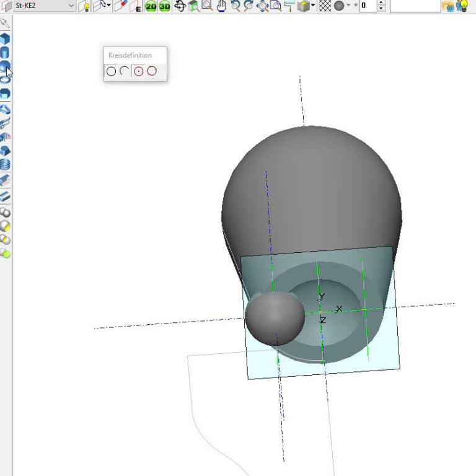Switch to 3D view mode

click(164, 6)
